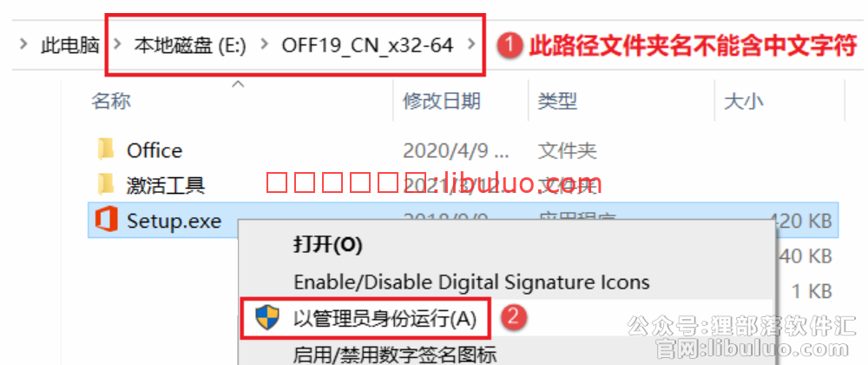The height and width of the screenshot is (365, 868).
Task: Open the Office folder icon
Action: (x=105, y=150)
